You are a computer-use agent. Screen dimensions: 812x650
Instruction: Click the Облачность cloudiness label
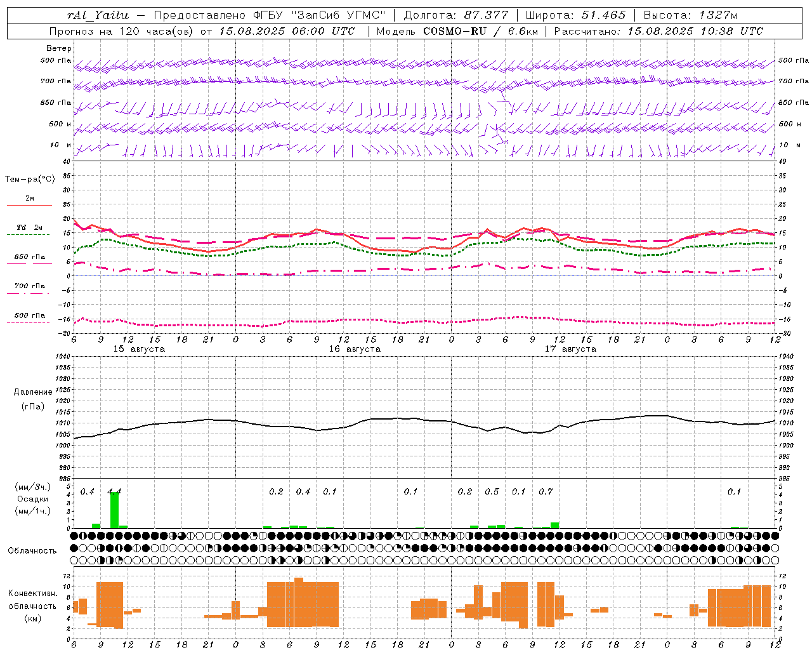pyautogui.click(x=32, y=550)
